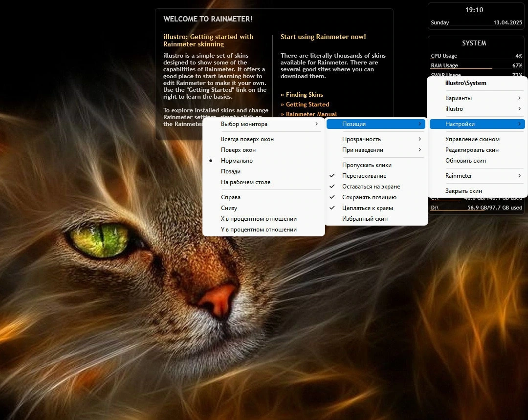528x420 pixels.
Task: Click Закрыть скин menu entry
Action: tap(477, 190)
